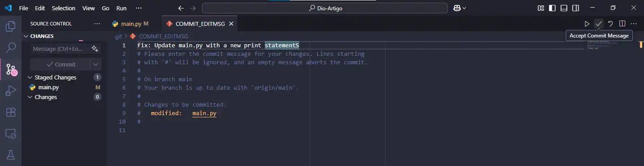Open the Selection menu
The width and height of the screenshot is (644, 166).
pos(64,8)
